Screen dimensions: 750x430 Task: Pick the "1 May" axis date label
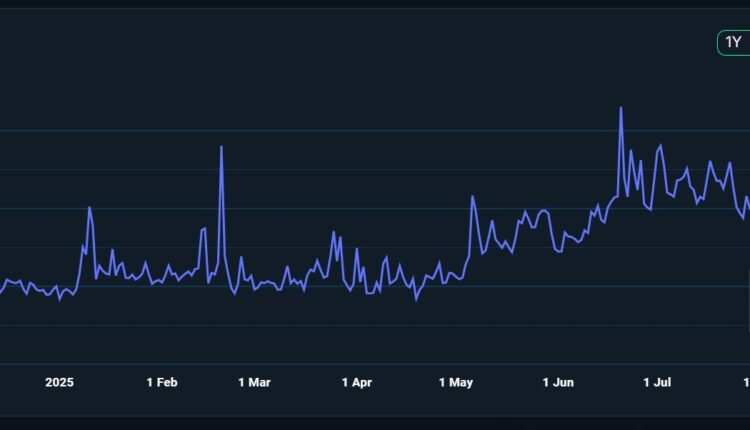click(455, 382)
